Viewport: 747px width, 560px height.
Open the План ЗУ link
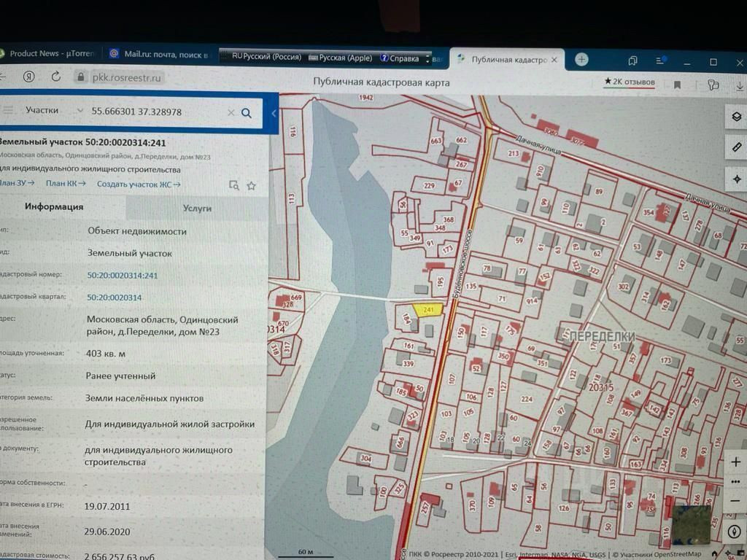[18, 183]
